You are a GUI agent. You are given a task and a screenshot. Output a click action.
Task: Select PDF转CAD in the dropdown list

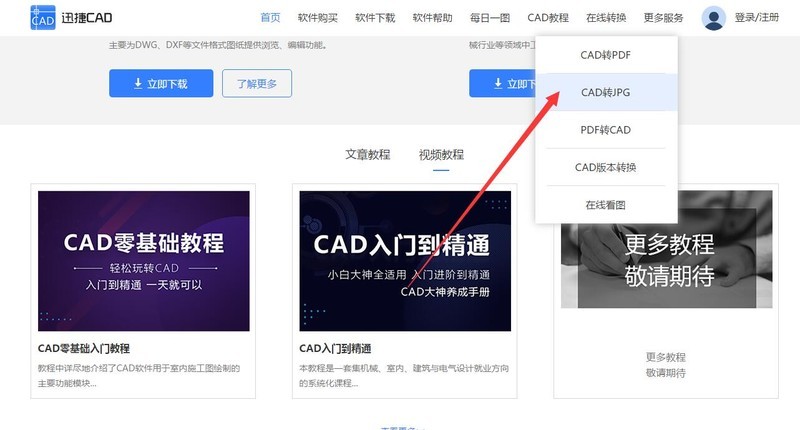coord(606,130)
